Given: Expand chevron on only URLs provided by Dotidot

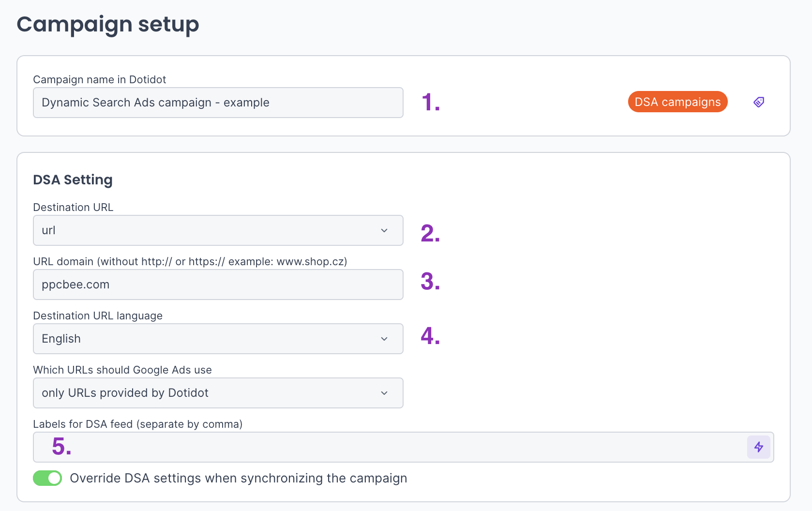Looking at the screenshot, I should (384, 393).
